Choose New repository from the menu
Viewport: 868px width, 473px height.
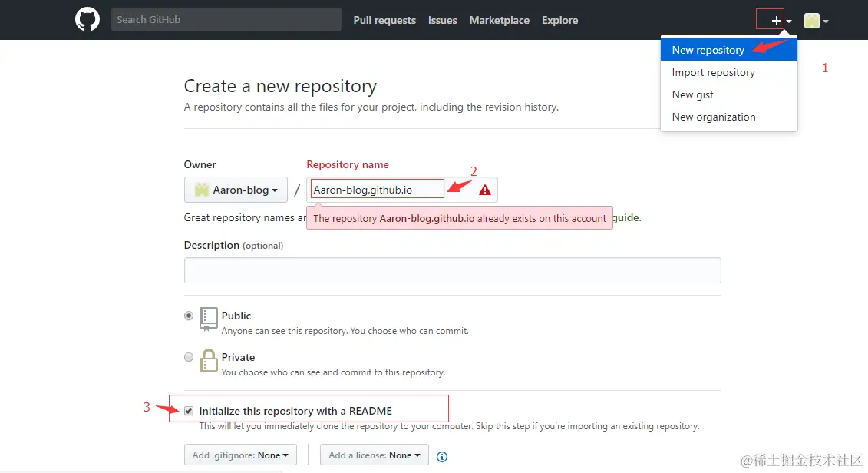pyautogui.click(x=728, y=50)
